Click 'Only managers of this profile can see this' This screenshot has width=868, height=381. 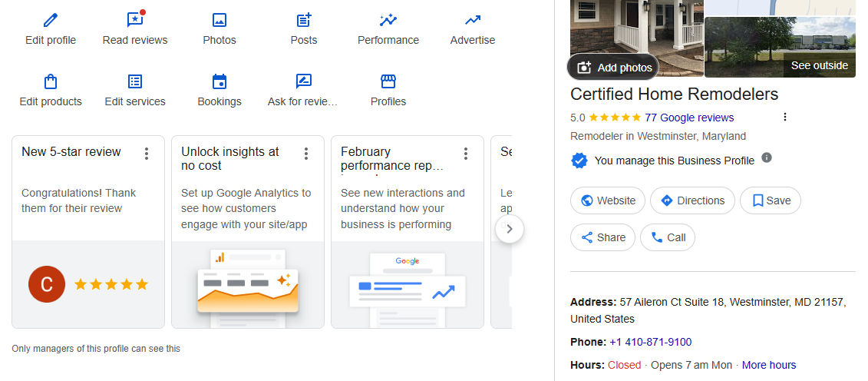pyautogui.click(x=96, y=349)
